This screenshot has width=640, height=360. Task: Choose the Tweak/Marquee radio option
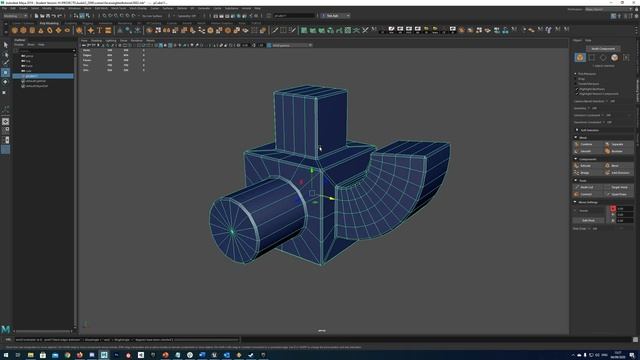576,84
